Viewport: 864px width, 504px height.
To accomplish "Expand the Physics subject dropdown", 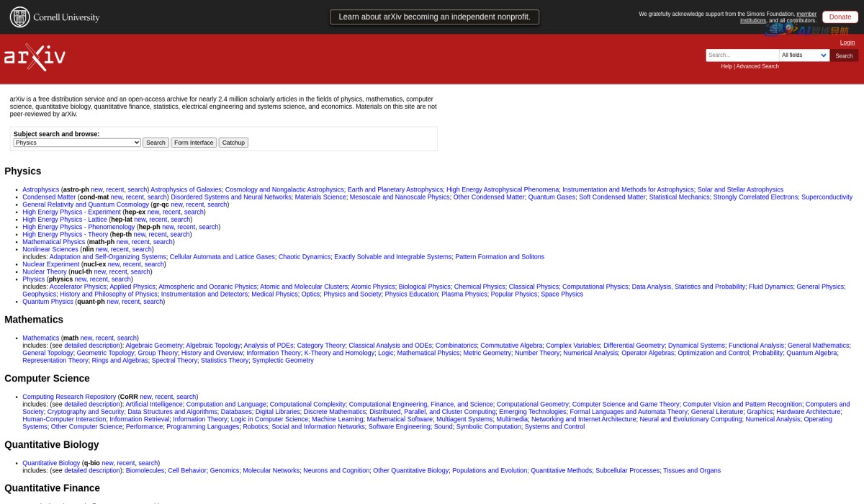I will tap(77, 143).
